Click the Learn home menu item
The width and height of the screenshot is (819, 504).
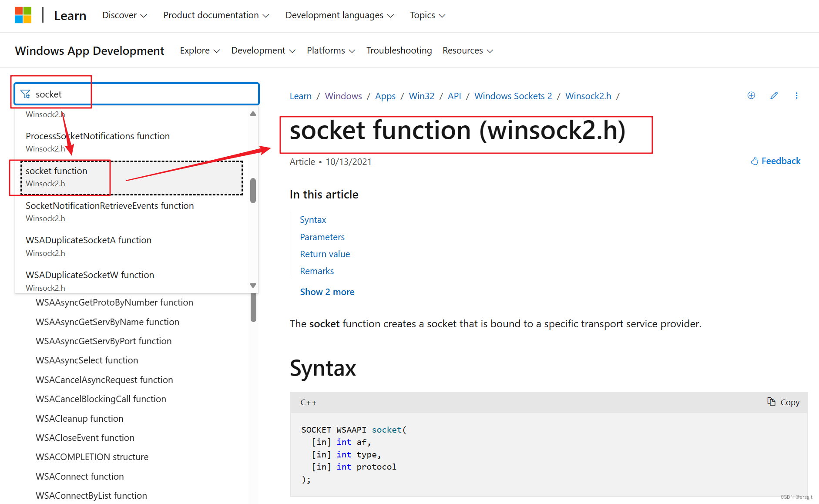70,15
